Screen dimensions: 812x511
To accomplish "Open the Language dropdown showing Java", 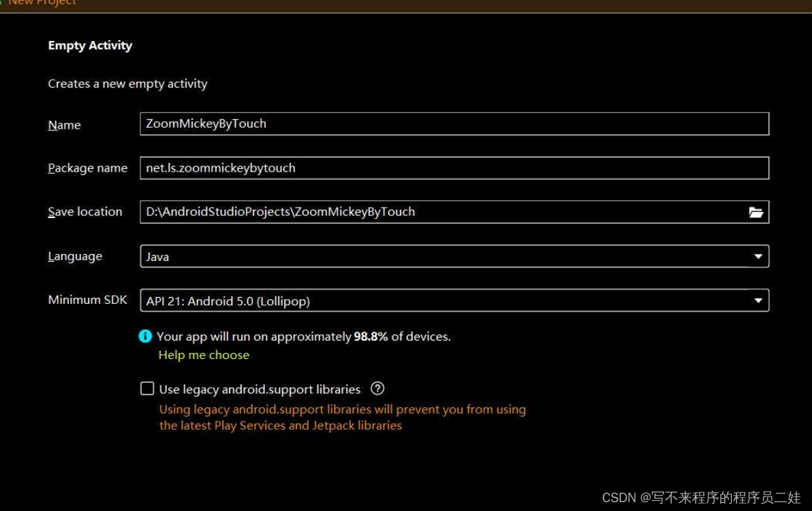I will (x=454, y=256).
